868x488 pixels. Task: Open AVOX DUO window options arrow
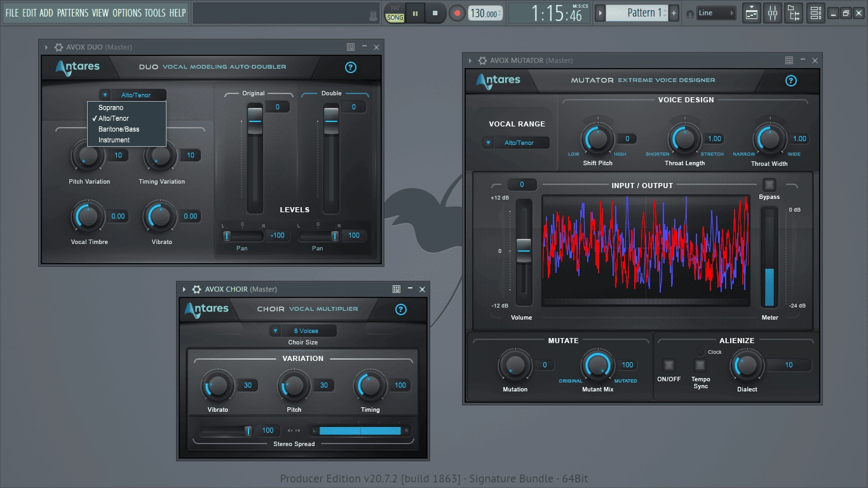click(46, 47)
